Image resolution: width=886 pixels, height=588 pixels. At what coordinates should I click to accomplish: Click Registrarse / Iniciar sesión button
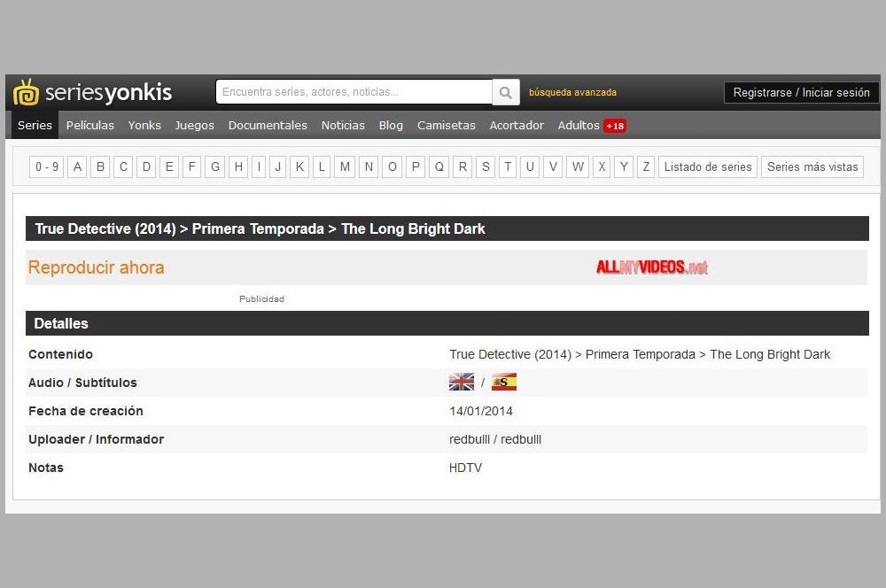[x=801, y=93]
